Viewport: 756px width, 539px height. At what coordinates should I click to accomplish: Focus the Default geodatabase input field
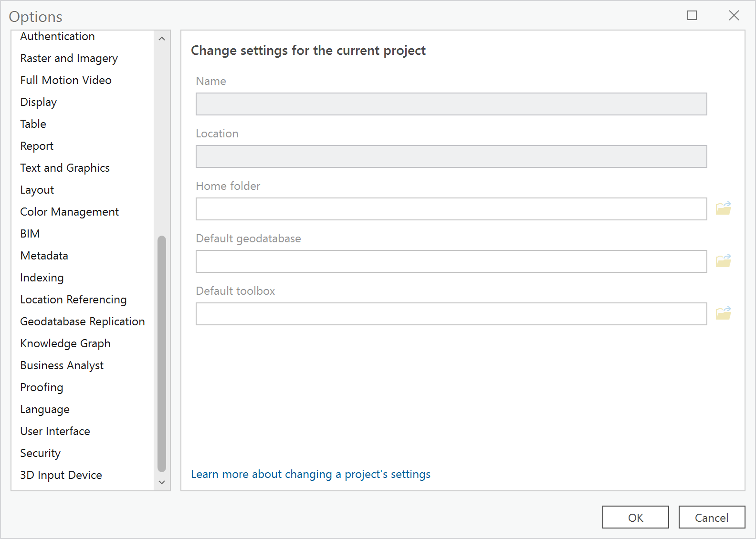pyautogui.click(x=451, y=261)
